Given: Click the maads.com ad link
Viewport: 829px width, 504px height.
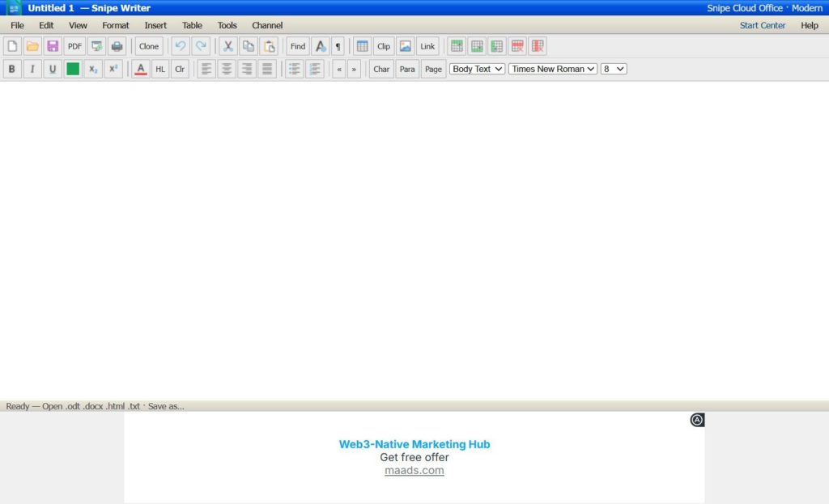Looking at the screenshot, I should [x=414, y=470].
